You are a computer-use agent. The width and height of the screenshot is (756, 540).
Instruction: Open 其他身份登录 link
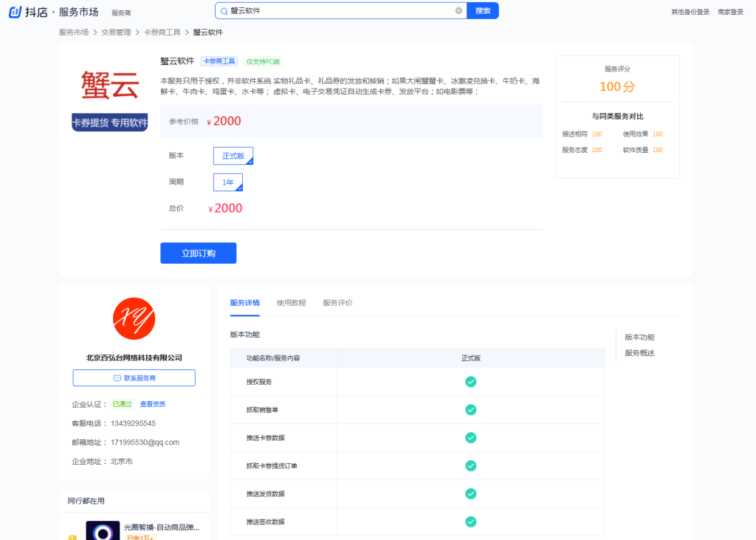(x=690, y=12)
